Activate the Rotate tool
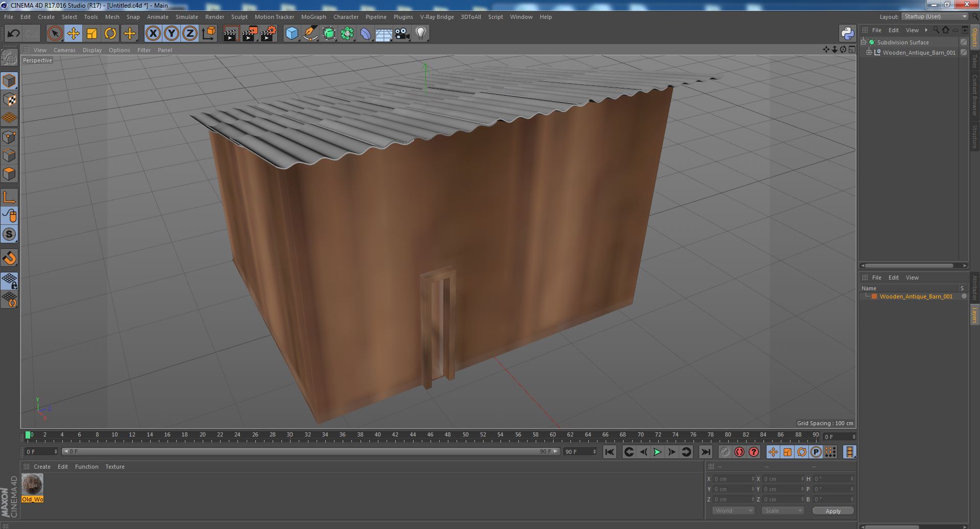Image resolution: width=980 pixels, height=529 pixels. 110,34
